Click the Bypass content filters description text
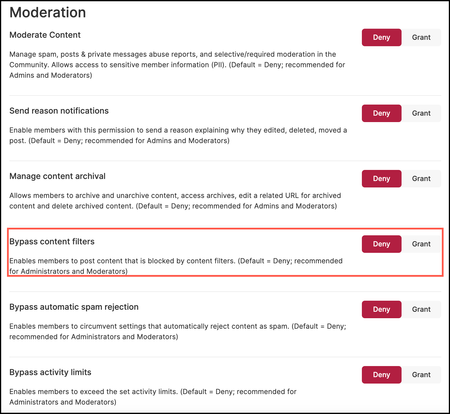Viewport: 450px width, 414px height. (x=176, y=266)
